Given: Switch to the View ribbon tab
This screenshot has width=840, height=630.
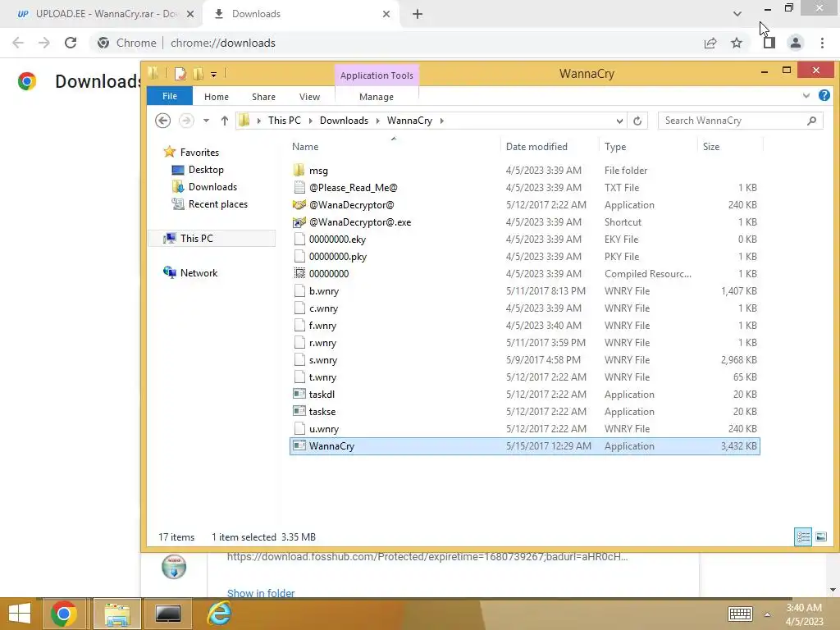Looking at the screenshot, I should (x=309, y=97).
